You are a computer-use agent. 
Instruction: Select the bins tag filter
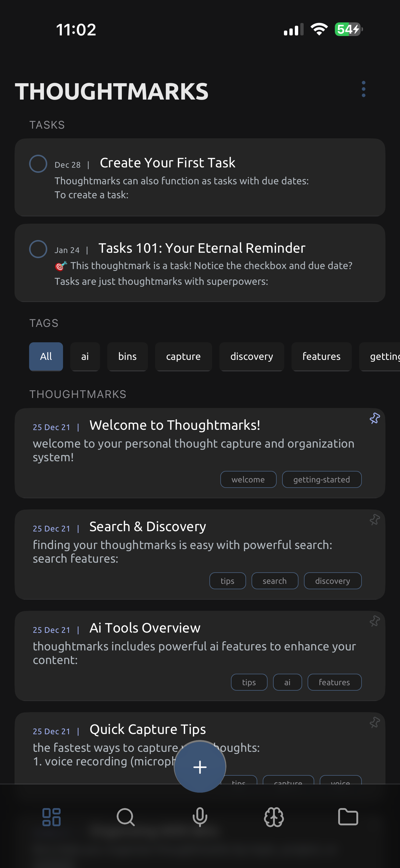pos(127,357)
